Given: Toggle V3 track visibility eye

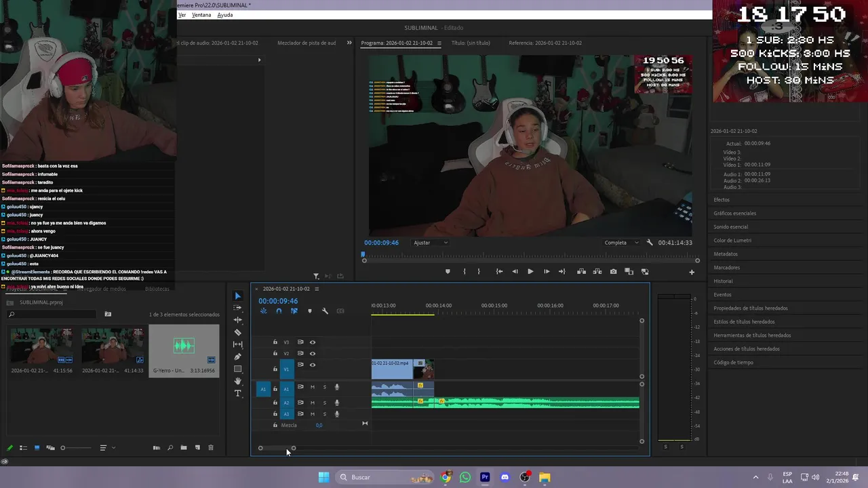Looking at the screenshot, I should (313, 342).
